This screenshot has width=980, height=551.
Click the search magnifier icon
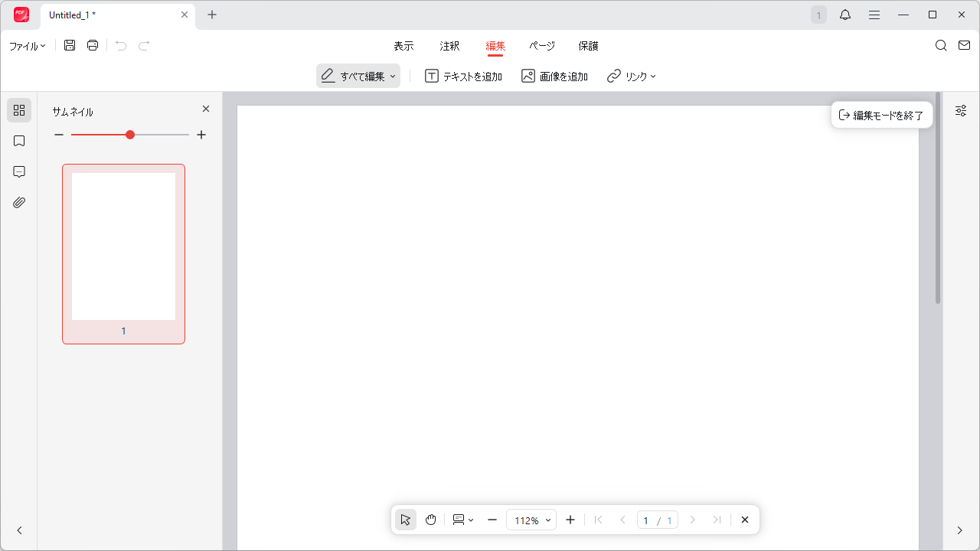(x=941, y=46)
